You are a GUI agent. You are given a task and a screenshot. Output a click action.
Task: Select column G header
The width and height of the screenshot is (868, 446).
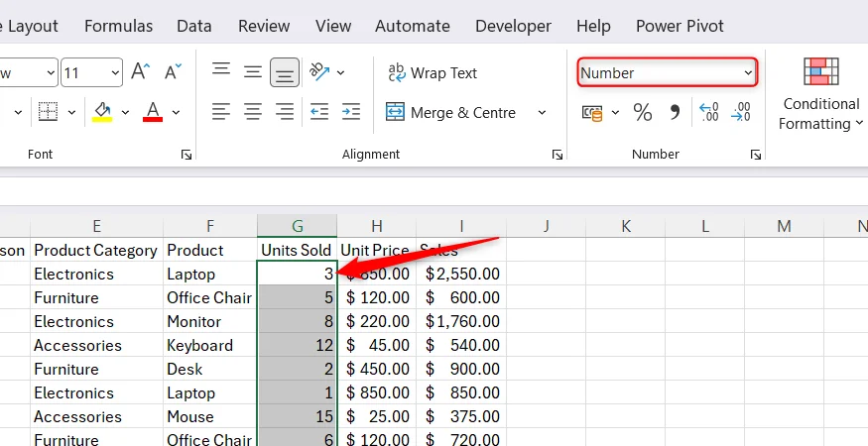(298, 226)
